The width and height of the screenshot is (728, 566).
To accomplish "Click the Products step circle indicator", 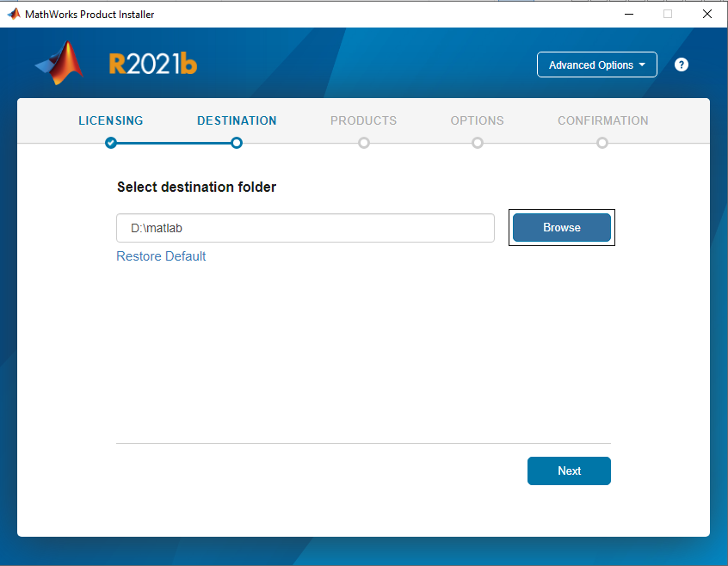I will tap(364, 143).
